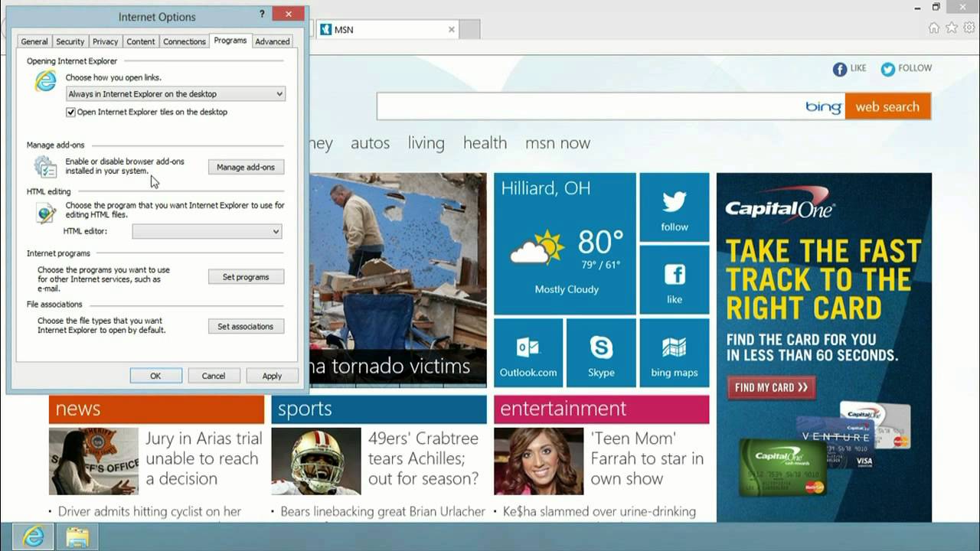Open the Skype tile
This screenshot has width=980, height=551.
tap(601, 353)
